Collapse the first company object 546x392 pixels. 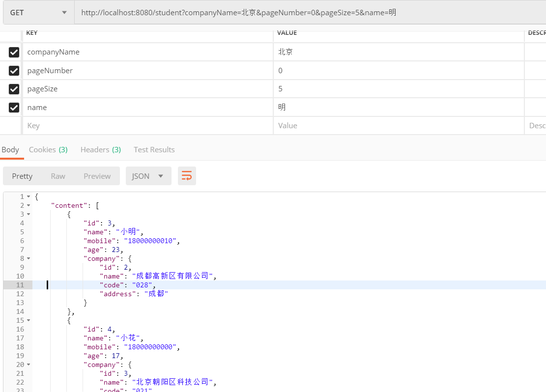(29, 258)
